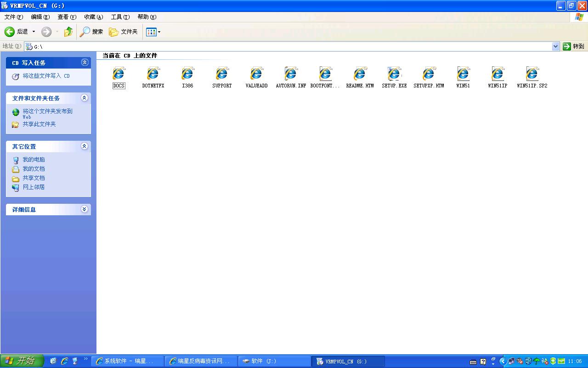
Task: Open the 文件(F) menu
Action: 14,17
